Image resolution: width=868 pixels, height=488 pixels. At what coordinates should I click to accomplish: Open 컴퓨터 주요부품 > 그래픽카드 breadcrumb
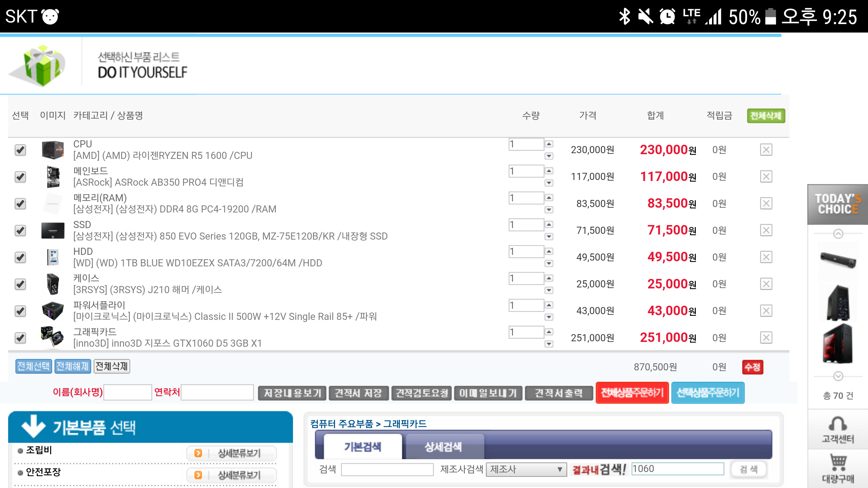369,424
